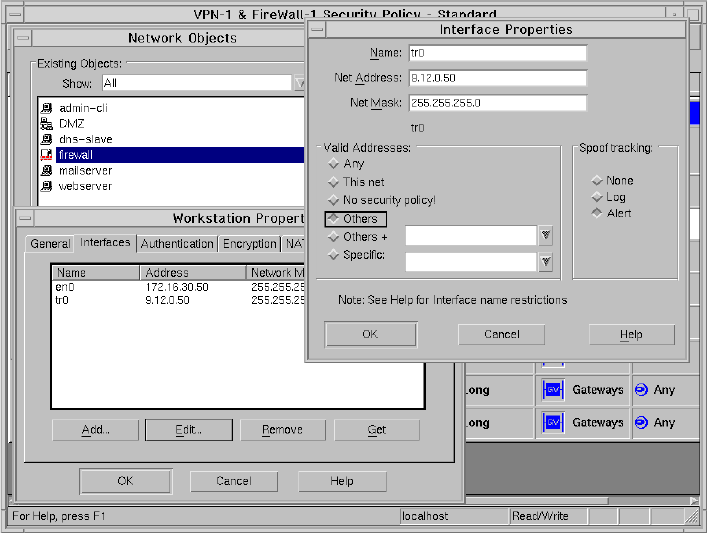Open the Workstation Properties window menu button
The width and height of the screenshot is (707, 533).
pyautogui.click(x=25, y=219)
